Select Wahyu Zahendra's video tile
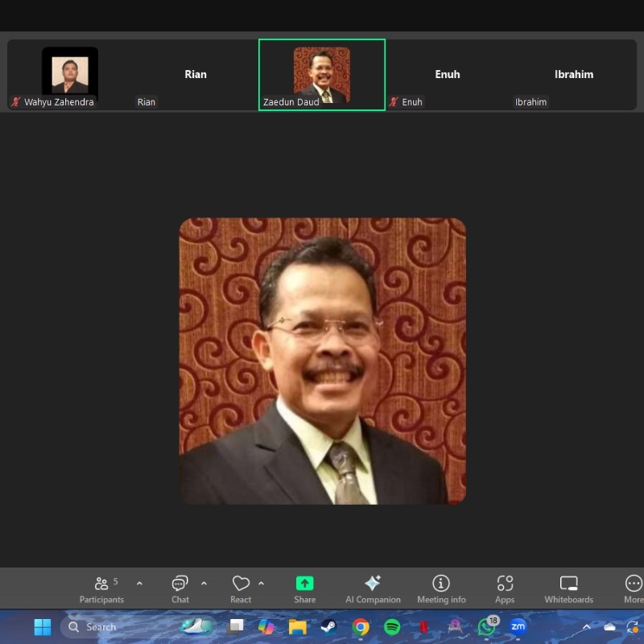This screenshot has height=644, width=644. click(70, 74)
